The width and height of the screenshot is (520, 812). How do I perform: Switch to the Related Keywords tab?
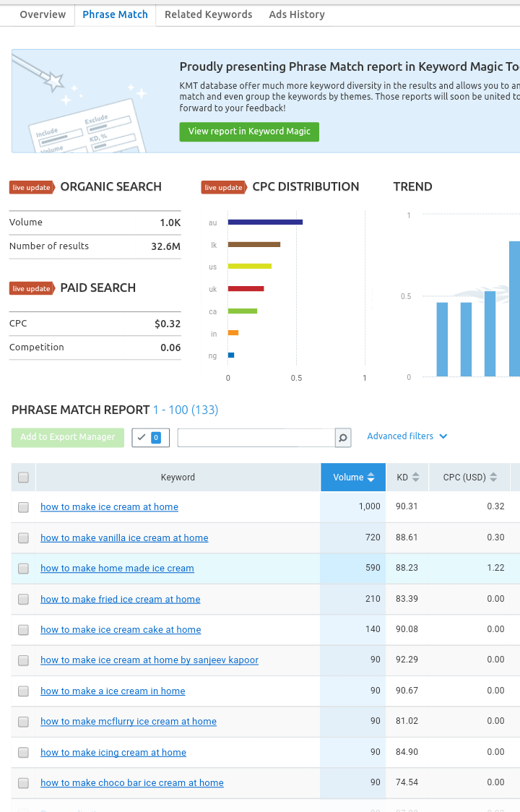208,14
